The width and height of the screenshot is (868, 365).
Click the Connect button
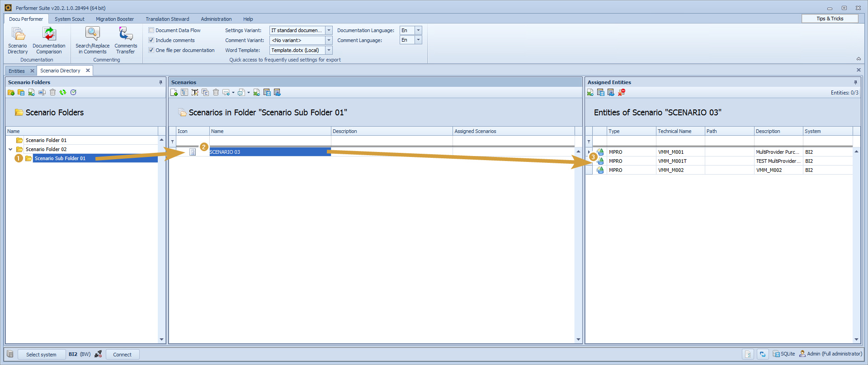click(123, 355)
